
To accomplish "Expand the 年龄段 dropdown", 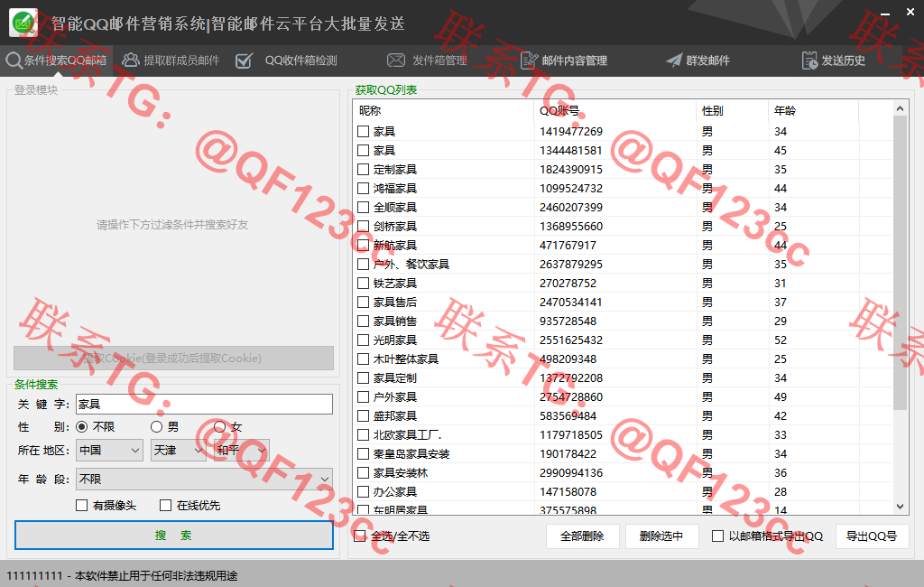I will [x=205, y=479].
